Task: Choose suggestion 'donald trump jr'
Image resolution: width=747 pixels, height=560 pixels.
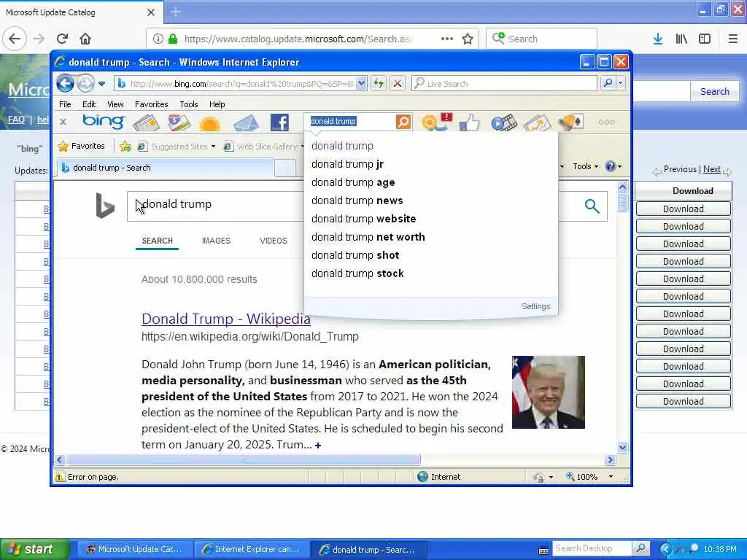Action: (x=347, y=164)
